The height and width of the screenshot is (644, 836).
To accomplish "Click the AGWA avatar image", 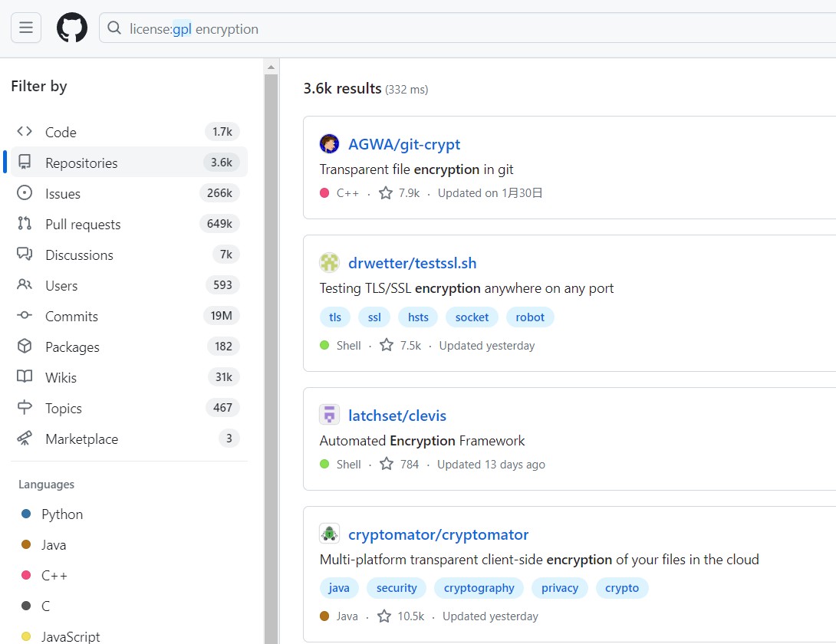I will pyautogui.click(x=330, y=144).
